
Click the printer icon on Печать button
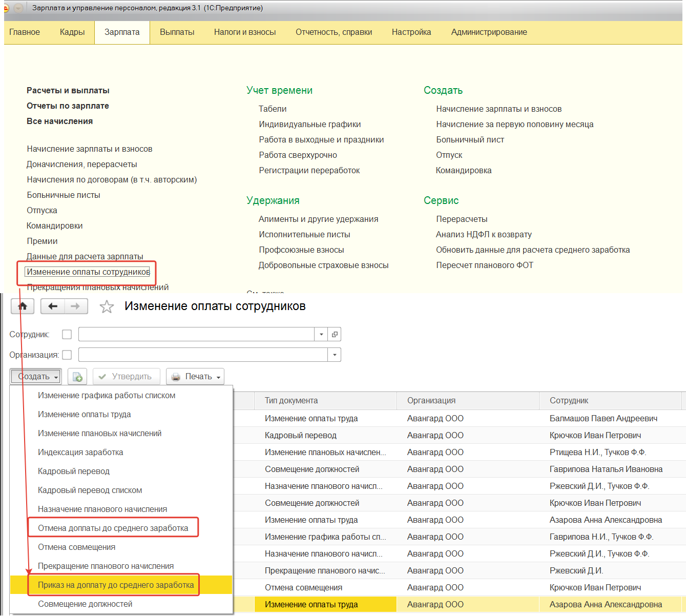click(176, 377)
